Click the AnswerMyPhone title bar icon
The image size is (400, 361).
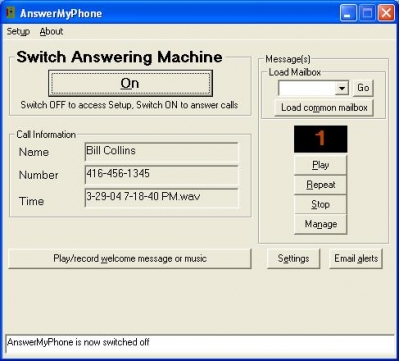point(11,13)
